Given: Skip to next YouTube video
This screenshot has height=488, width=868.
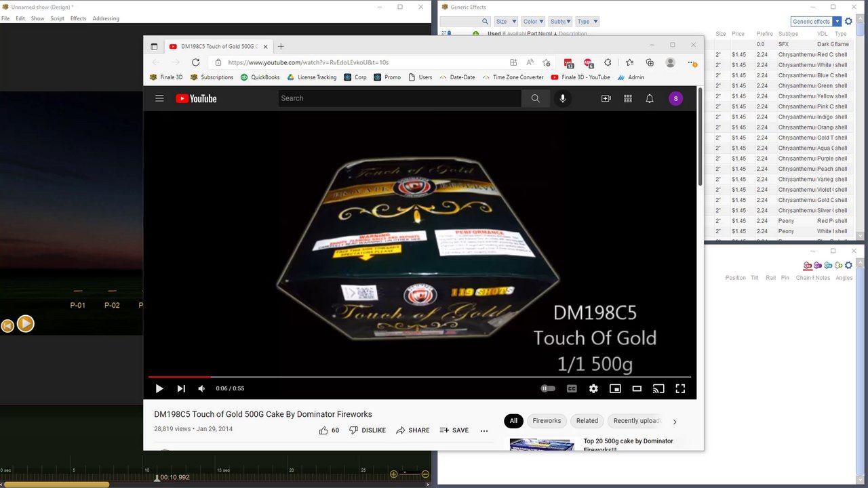Looking at the screenshot, I should tap(181, 388).
